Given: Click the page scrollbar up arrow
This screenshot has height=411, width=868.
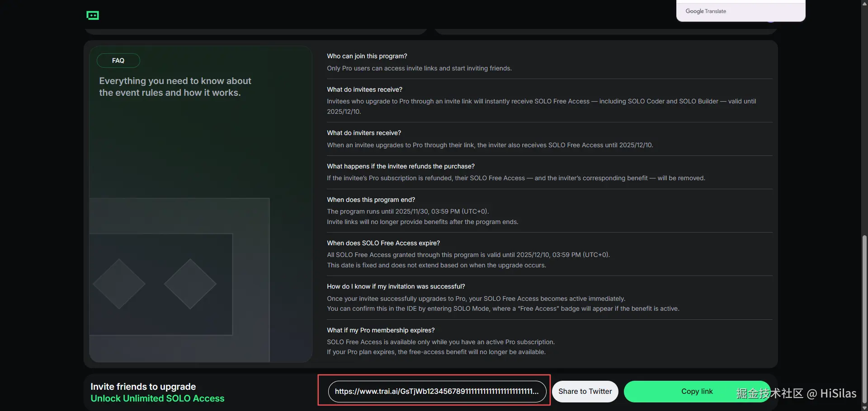Looking at the screenshot, I should tap(864, 4).
